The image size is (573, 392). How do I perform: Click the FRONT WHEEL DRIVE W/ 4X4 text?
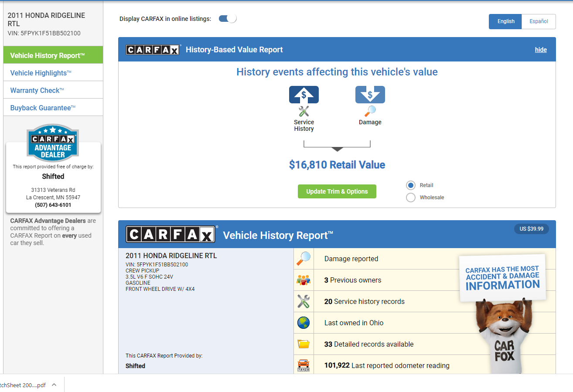(x=160, y=289)
